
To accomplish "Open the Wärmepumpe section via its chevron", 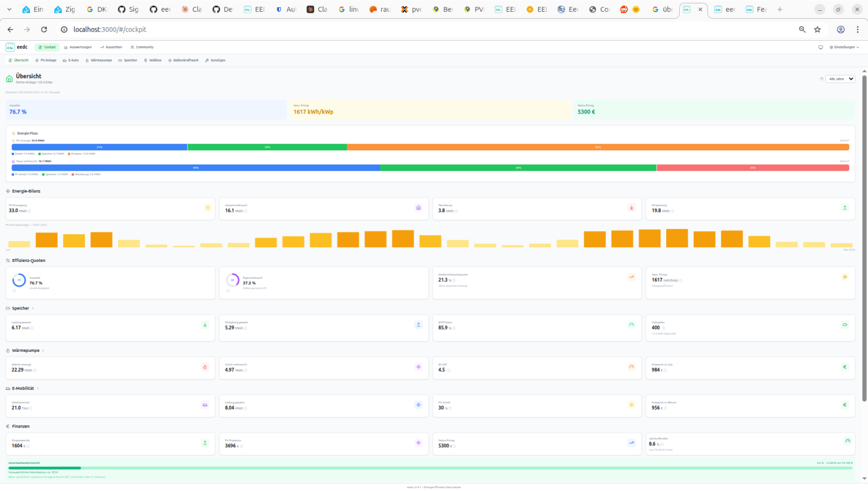I will coord(43,351).
